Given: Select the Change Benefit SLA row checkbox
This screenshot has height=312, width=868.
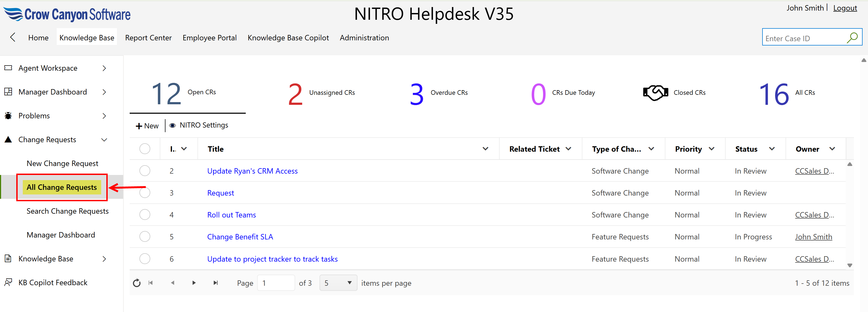Looking at the screenshot, I should (145, 237).
